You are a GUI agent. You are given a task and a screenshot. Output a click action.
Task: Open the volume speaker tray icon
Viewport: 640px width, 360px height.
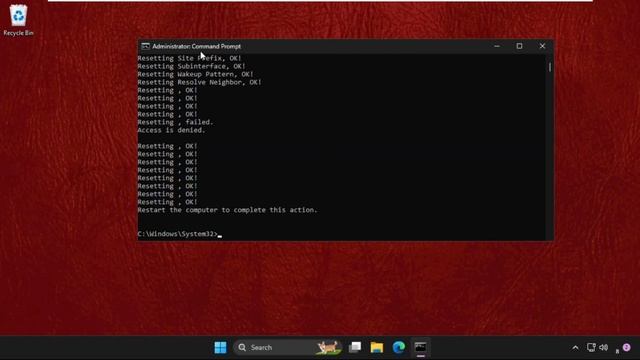pos(604,347)
